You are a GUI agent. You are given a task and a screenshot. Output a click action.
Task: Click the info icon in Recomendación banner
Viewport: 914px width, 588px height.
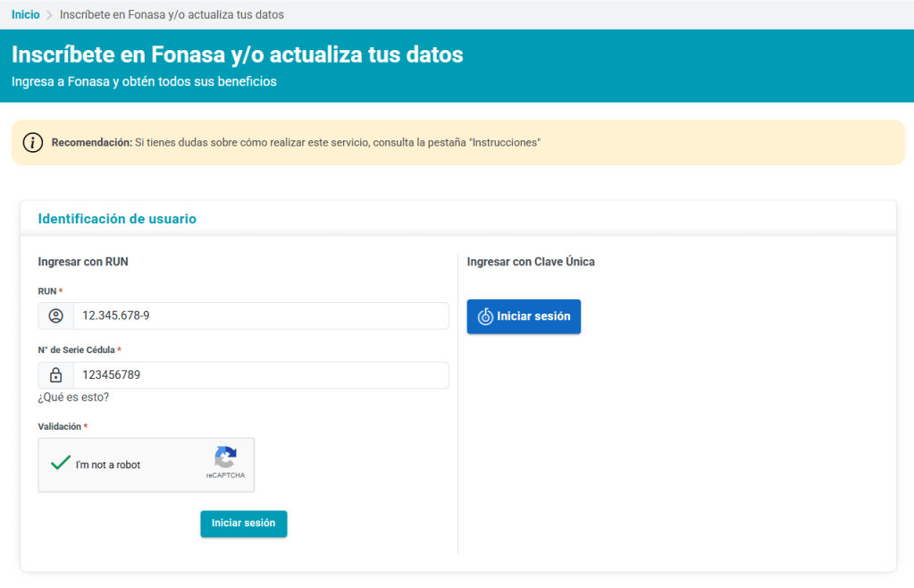33,142
